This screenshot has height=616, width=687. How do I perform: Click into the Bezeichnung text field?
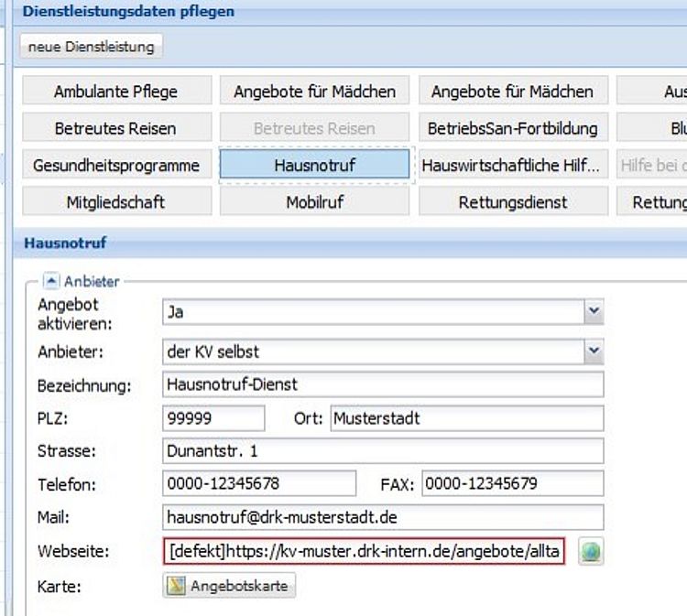(382, 385)
